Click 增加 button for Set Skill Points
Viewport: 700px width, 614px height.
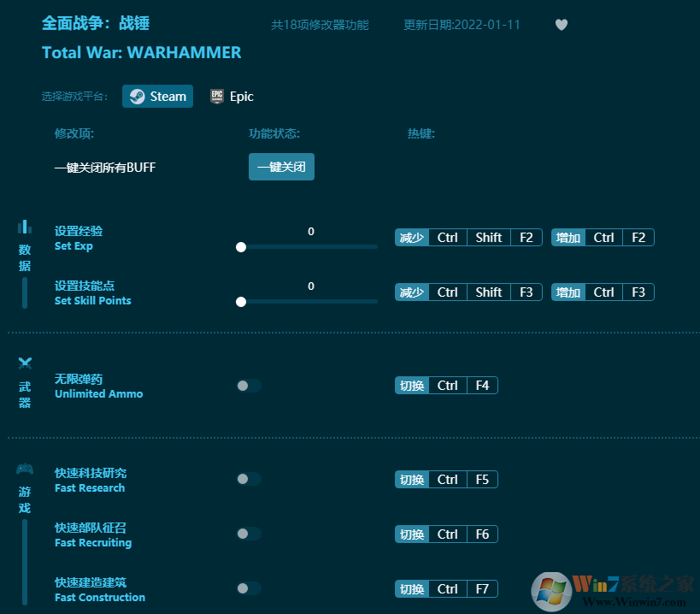click(568, 292)
